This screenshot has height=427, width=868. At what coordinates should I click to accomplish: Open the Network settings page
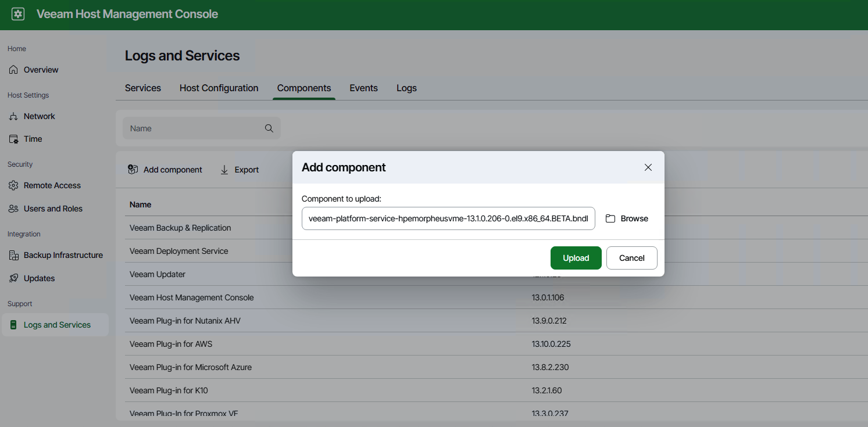point(39,116)
